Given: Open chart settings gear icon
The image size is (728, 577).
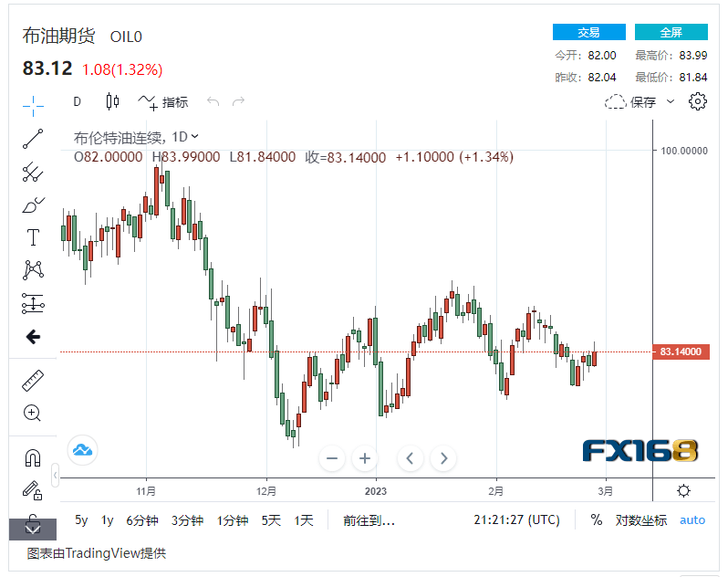Looking at the screenshot, I should [698, 101].
